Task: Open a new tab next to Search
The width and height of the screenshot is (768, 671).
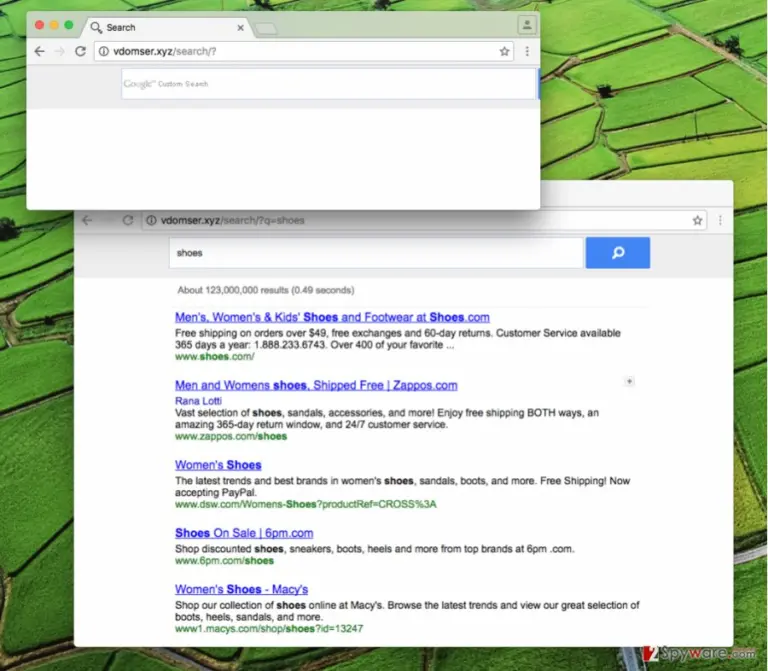Action: click(266, 29)
